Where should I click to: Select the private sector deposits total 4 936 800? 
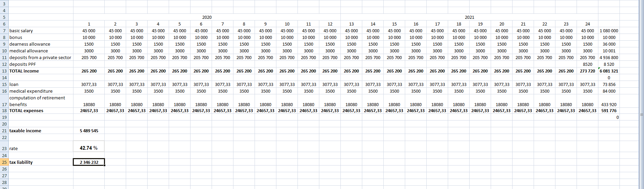pos(609,57)
